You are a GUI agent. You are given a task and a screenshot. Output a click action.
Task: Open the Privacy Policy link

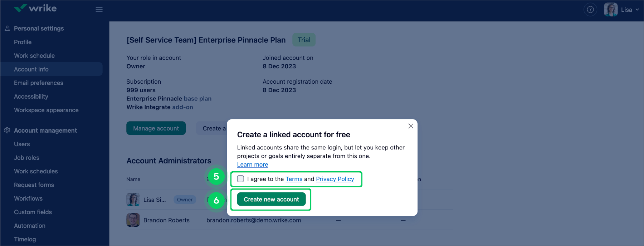[x=335, y=179]
